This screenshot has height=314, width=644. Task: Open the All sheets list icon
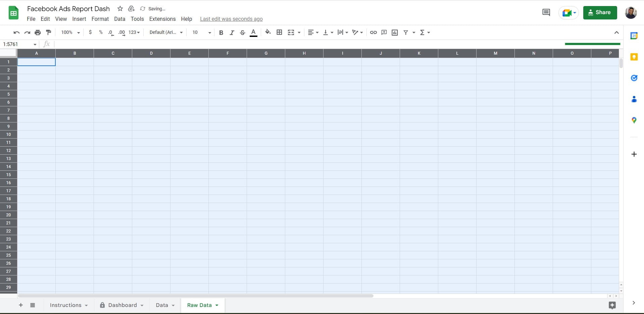33,305
